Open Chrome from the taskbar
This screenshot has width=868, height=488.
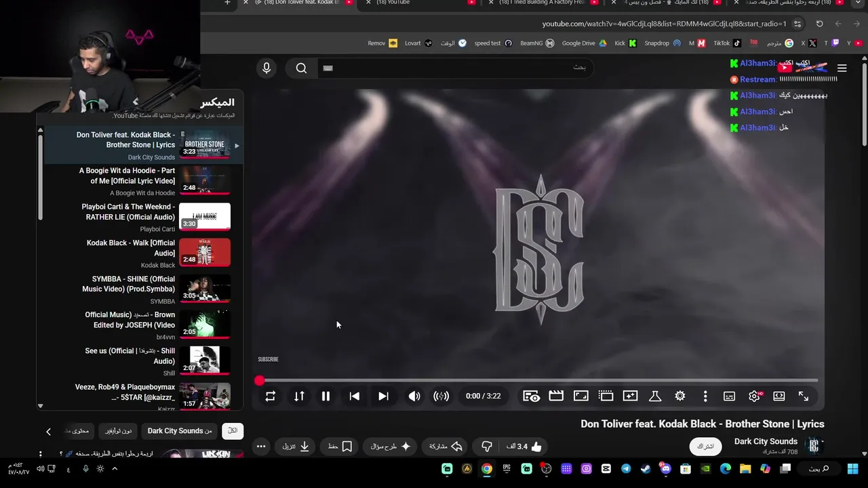tap(487, 468)
